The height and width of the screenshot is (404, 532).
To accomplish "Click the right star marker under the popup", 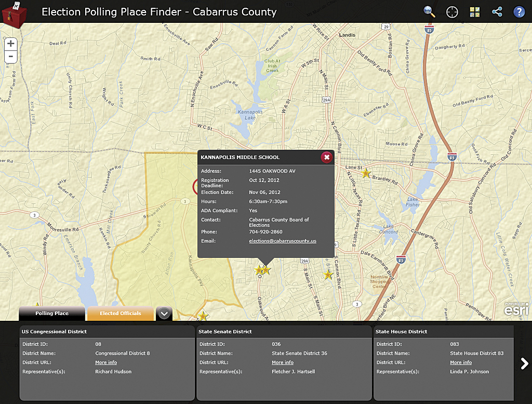I will 267,270.
